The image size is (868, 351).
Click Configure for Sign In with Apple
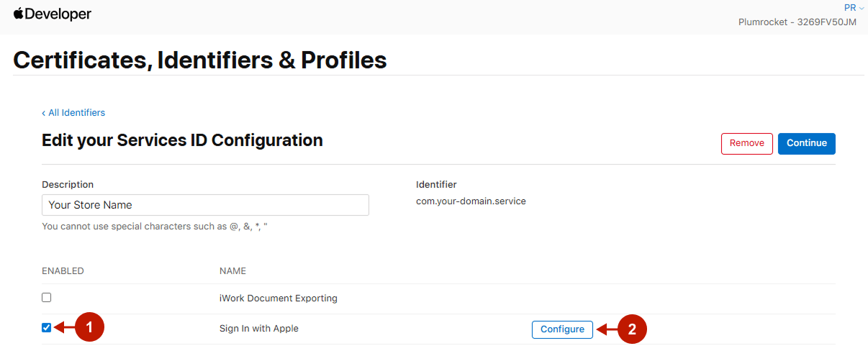click(x=562, y=329)
